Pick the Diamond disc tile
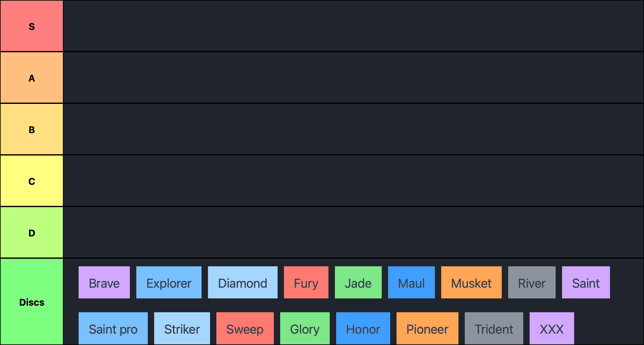 pos(242,282)
